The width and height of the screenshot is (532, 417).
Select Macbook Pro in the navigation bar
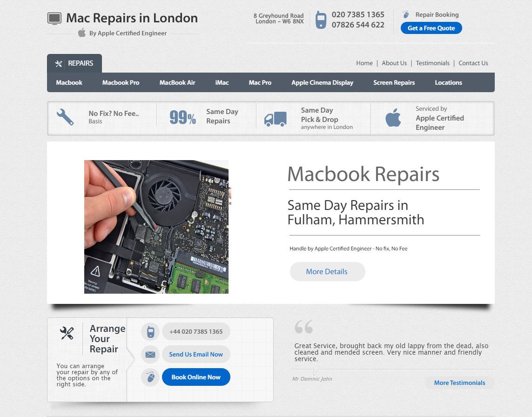point(121,82)
